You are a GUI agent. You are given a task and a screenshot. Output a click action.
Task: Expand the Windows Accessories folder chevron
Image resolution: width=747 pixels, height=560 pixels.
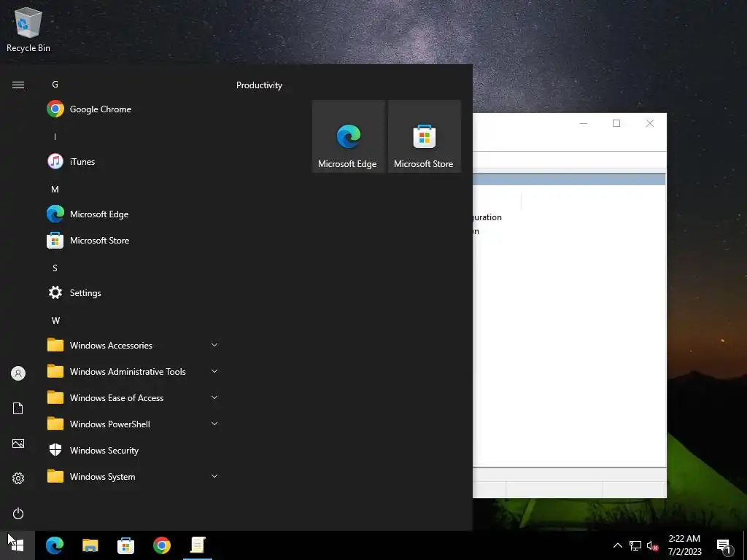tap(214, 345)
